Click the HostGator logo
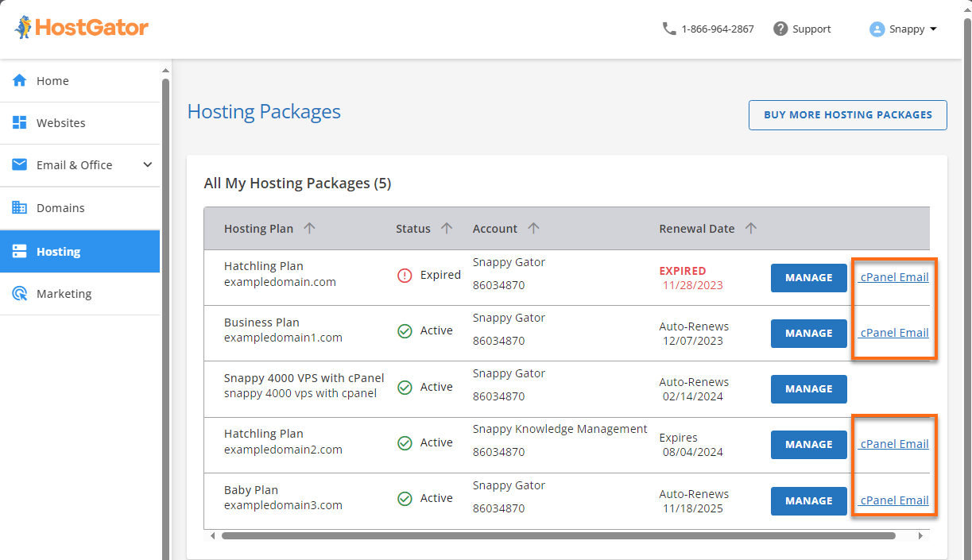This screenshot has height=560, width=972. coord(80,26)
